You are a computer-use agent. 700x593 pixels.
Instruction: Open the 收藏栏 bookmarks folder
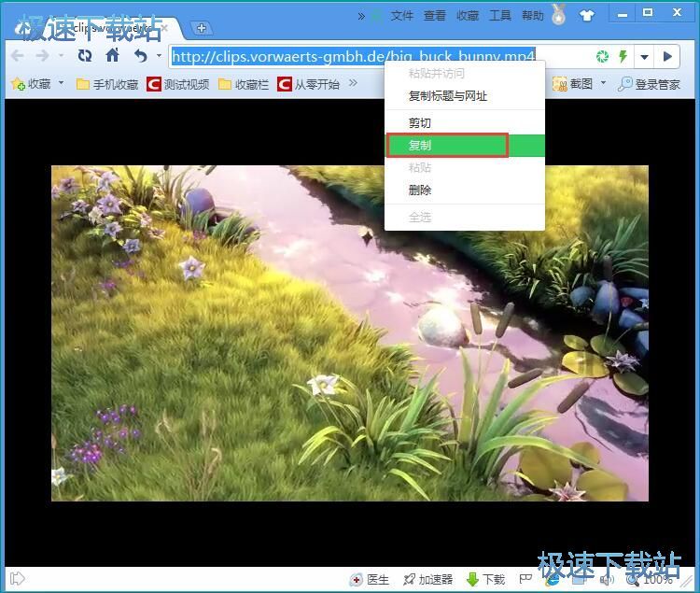[x=244, y=84]
